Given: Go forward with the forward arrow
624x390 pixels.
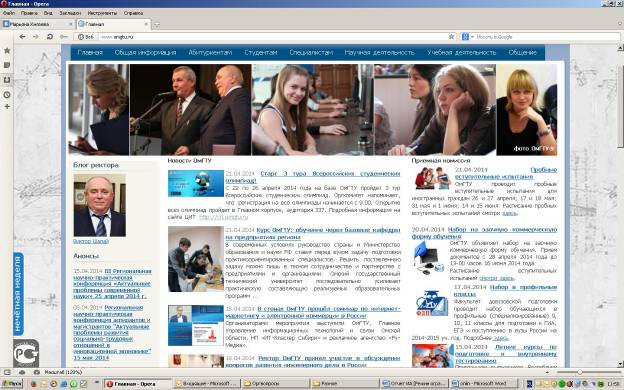Looking at the screenshot, I should coord(36,37).
